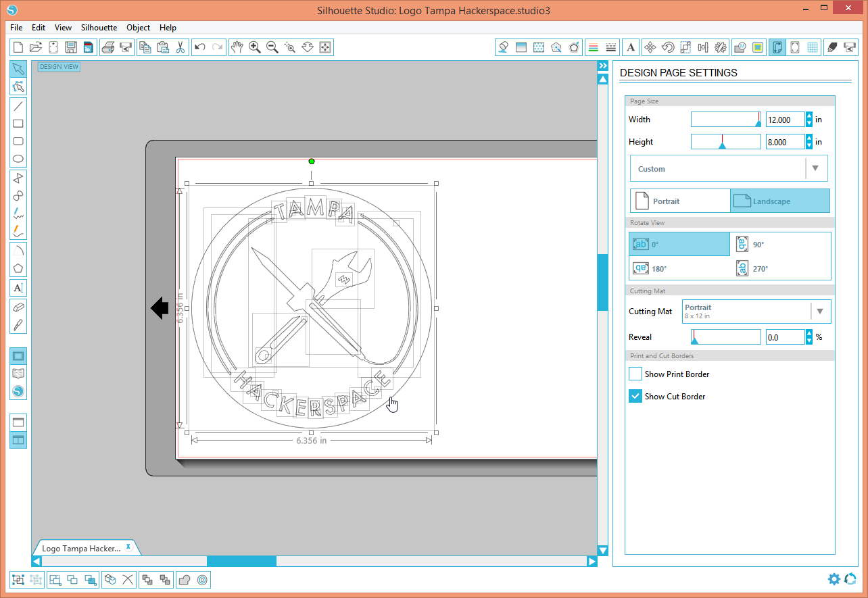868x598 pixels.
Task: Select the Draw Ellipse tool
Action: click(x=18, y=159)
